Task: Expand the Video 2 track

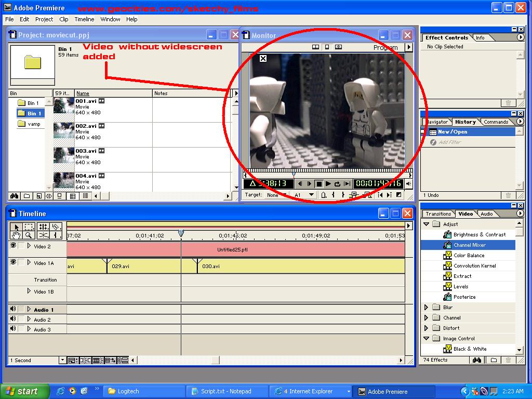Action: coord(29,246)
